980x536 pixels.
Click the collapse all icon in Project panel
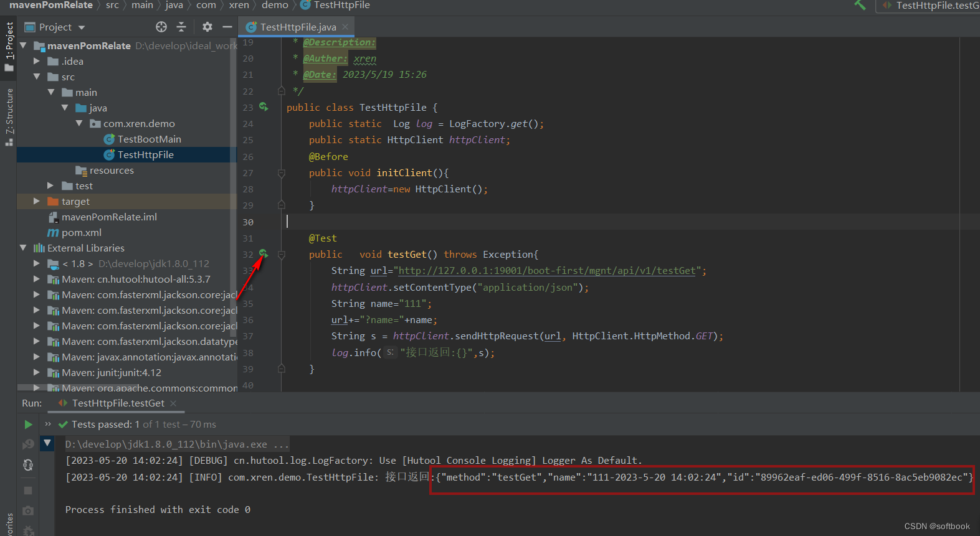pos(181,27)
